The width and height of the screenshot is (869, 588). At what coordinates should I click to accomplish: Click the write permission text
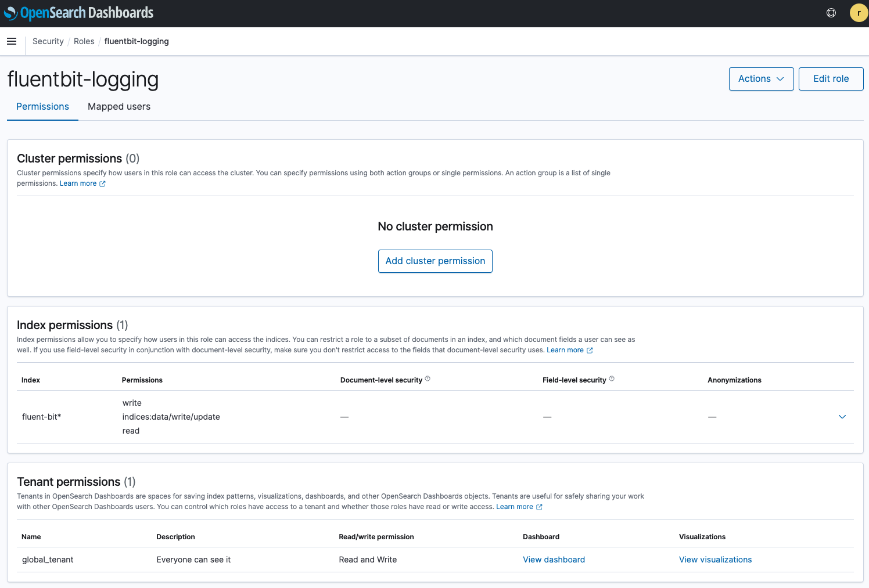coord(132,403)
